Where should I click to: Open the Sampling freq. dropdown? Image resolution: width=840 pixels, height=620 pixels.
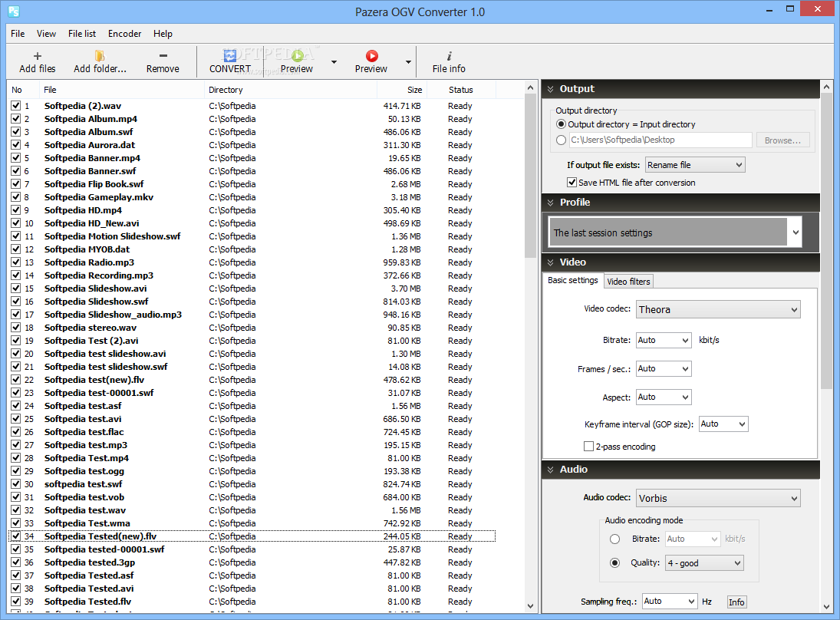click(x=670, y=602)
